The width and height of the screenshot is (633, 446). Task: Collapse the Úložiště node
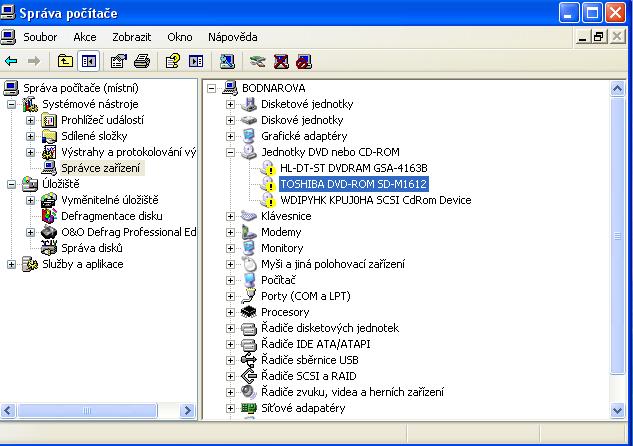(11, 184)
